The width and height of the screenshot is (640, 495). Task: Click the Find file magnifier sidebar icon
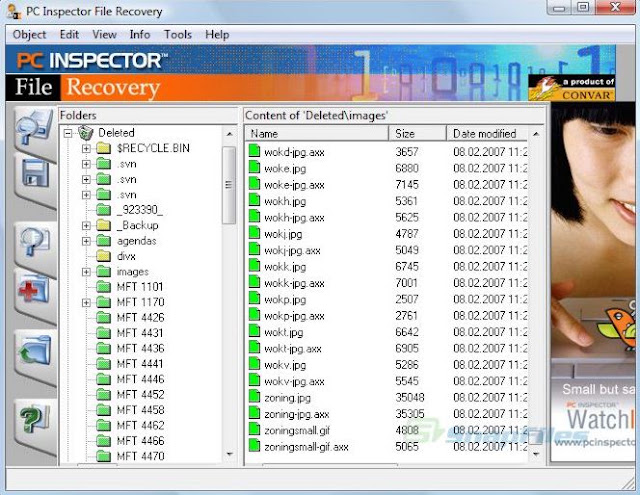[35, 241]
